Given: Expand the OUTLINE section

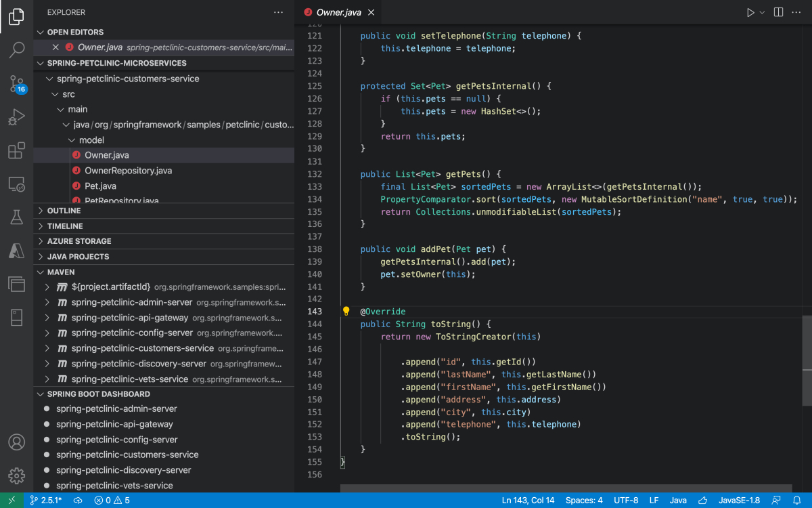Looking at the screenshot, I should pos(65,211).
